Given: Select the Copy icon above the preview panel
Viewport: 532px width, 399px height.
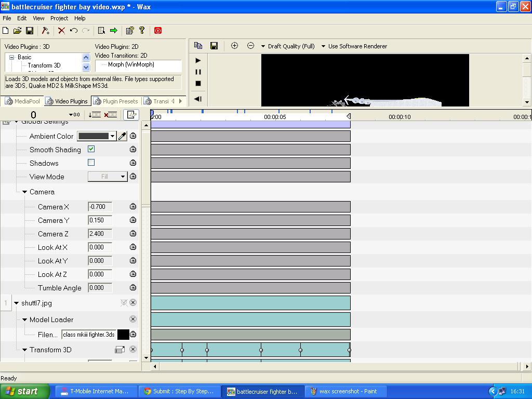Looking at the screenshot, I should point(198,46).
